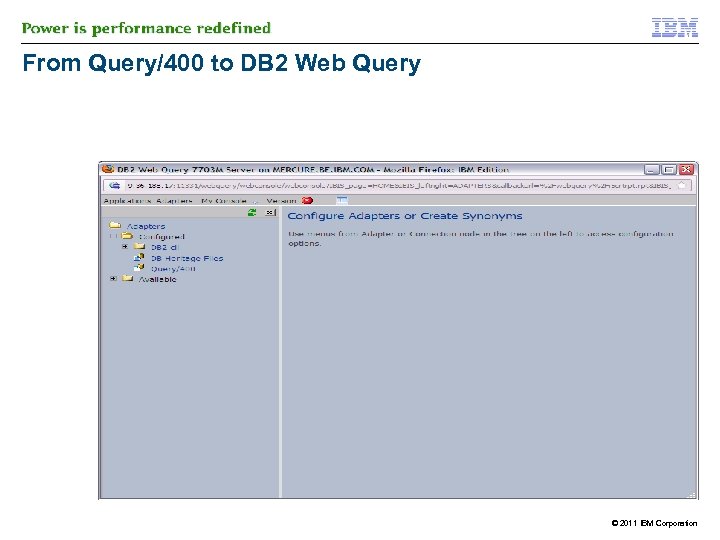Close the navigation pane with the X icon

pyautogui.click(x=270, y=212)
